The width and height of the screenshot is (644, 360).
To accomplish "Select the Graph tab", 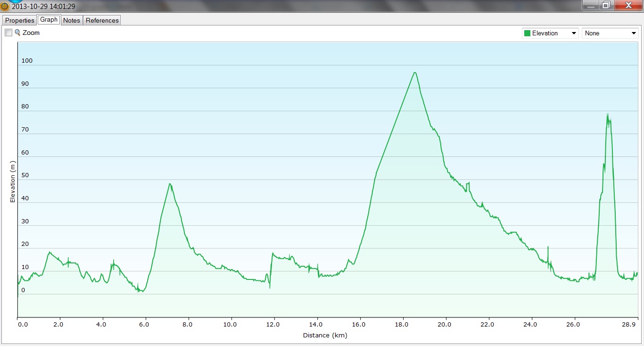I will click(x=49, y=20).
